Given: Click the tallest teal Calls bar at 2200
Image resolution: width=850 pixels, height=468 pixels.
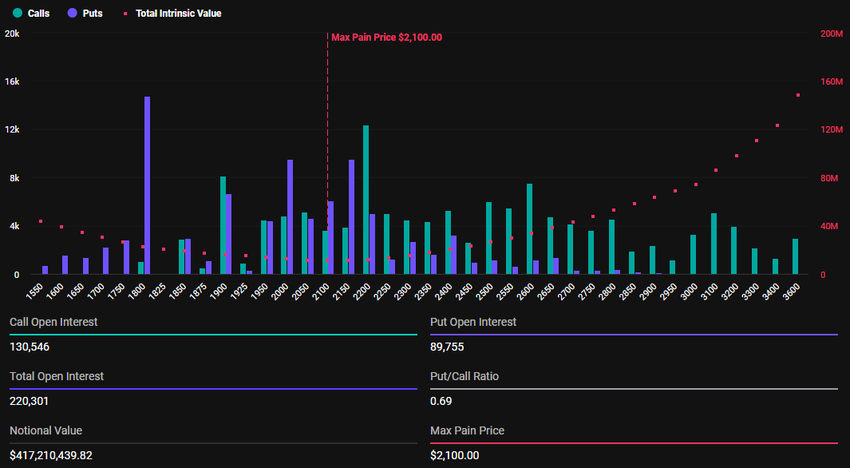Looking at the screenshot, I should (x=366, y=200).
